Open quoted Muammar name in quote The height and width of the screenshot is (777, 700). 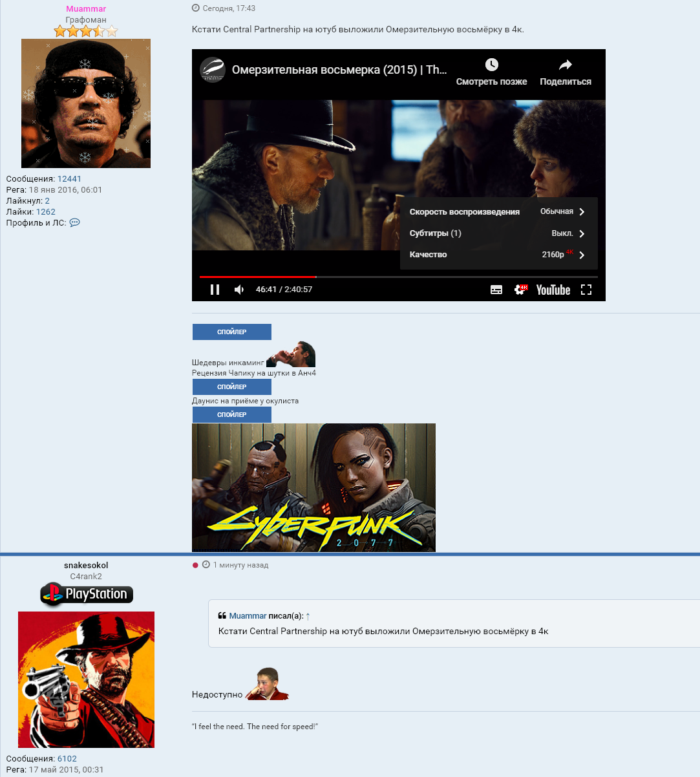(248, 616)
